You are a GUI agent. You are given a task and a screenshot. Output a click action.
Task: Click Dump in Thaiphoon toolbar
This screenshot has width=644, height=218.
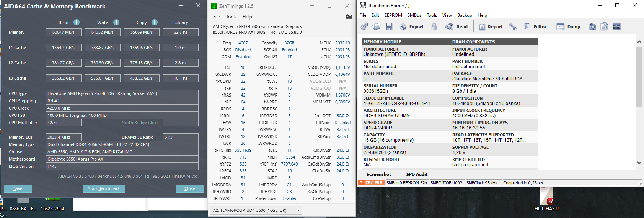[x=568, y=26]
